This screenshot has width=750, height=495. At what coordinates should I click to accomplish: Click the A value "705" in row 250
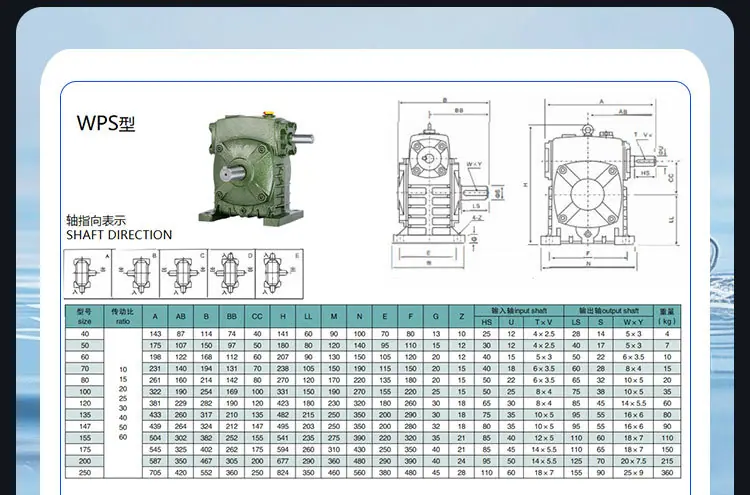[x=155, y=473]
